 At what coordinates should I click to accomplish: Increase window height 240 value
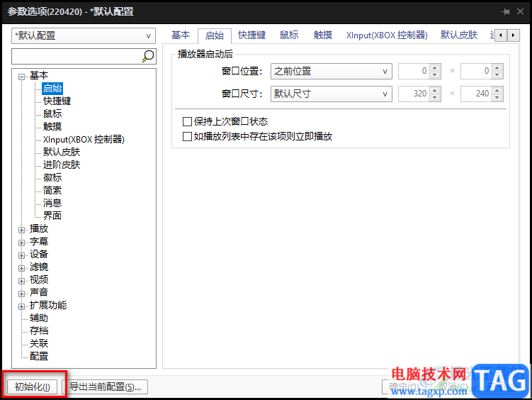pyautogui.click(x=497, y=90)
